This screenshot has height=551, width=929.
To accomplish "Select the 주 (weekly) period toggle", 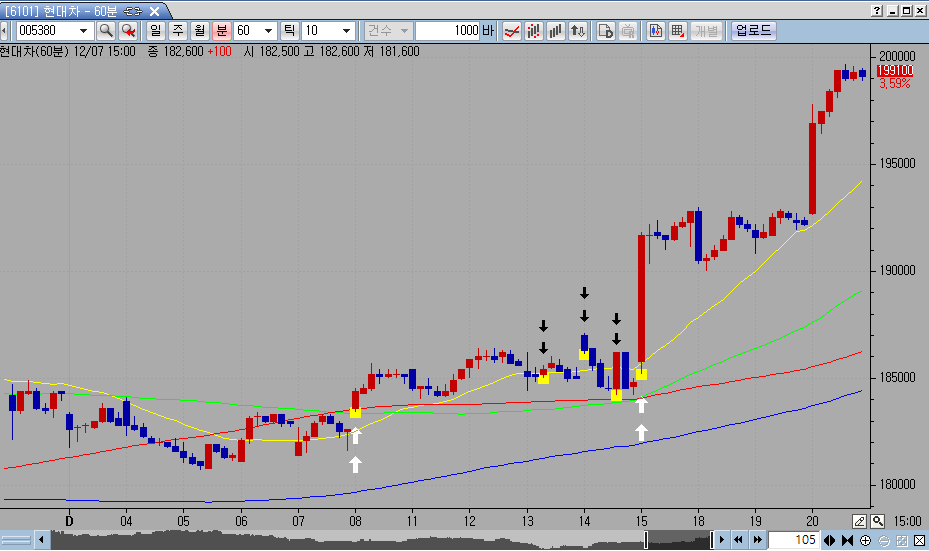I will tap(178, 30).
